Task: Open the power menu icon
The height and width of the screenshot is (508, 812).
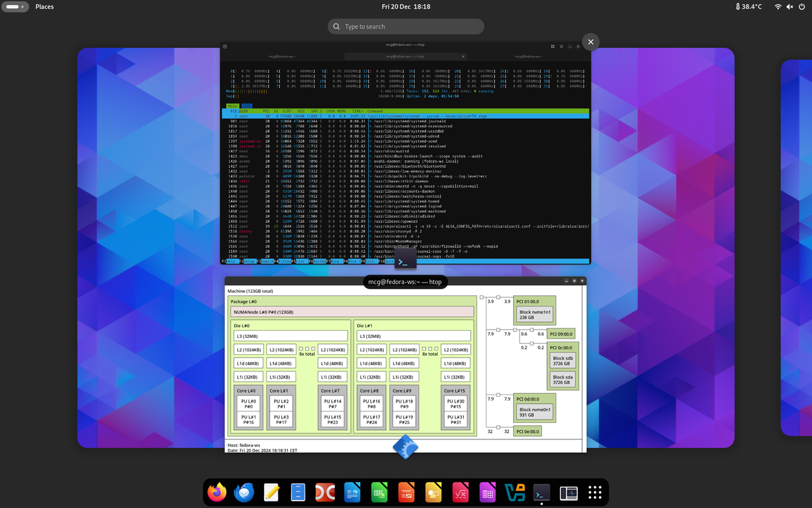Action: [x=802, y=6]
